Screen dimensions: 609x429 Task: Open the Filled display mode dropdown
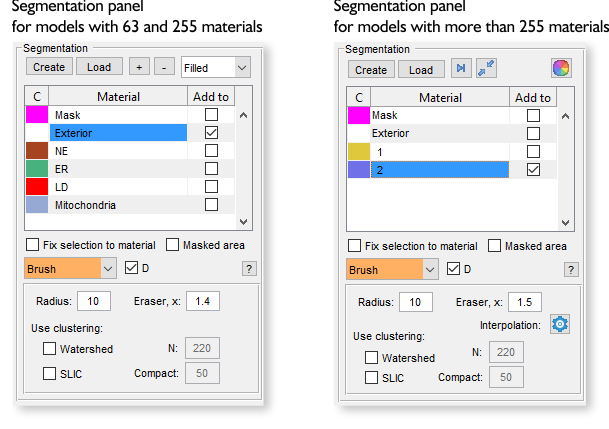pos(215,67)
